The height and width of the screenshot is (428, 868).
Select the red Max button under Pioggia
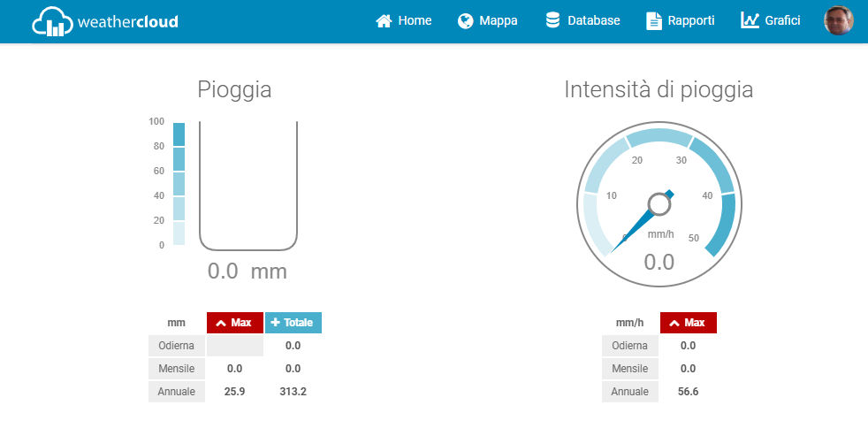click(x=234, y=323)
